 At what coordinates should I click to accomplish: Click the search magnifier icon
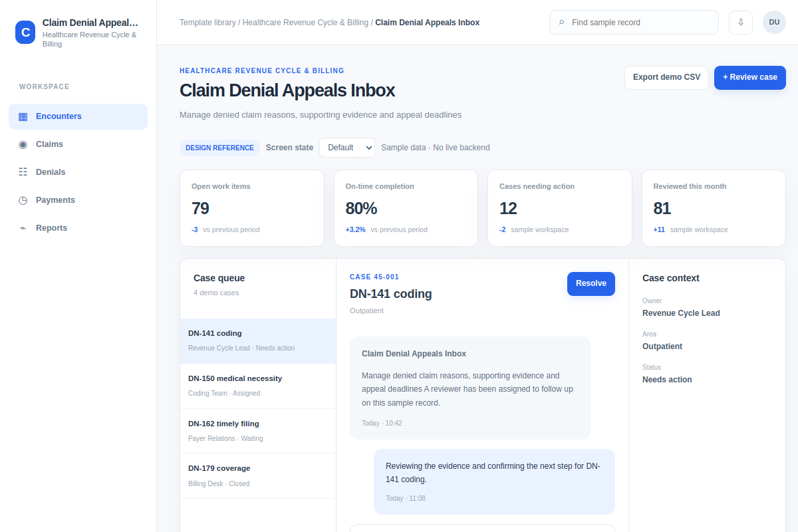(562, 23)
